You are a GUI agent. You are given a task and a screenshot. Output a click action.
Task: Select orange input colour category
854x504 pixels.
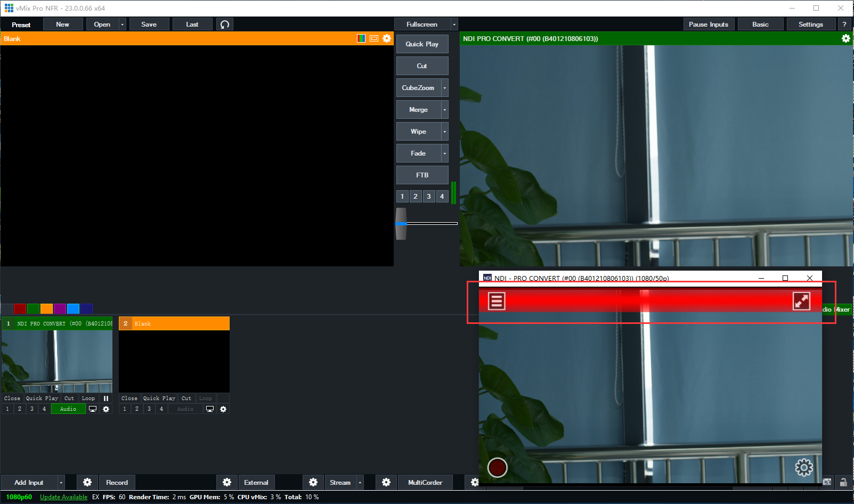click(47, 308)
